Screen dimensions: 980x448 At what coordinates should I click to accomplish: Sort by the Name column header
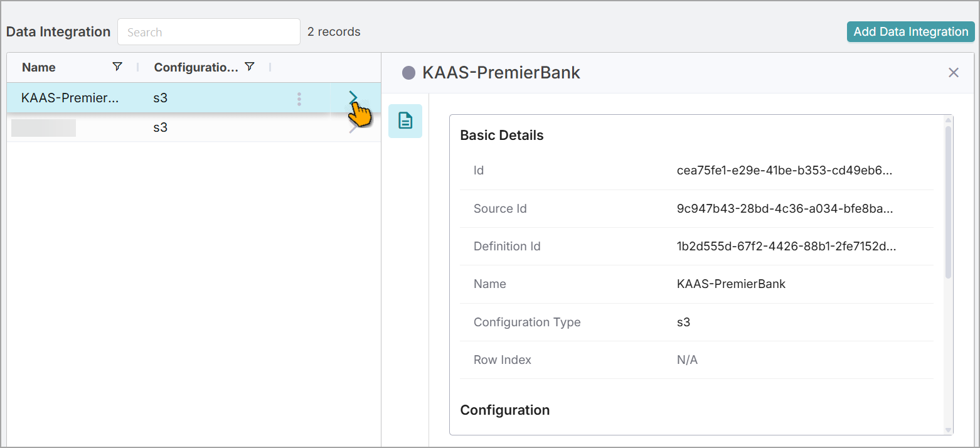39,67
